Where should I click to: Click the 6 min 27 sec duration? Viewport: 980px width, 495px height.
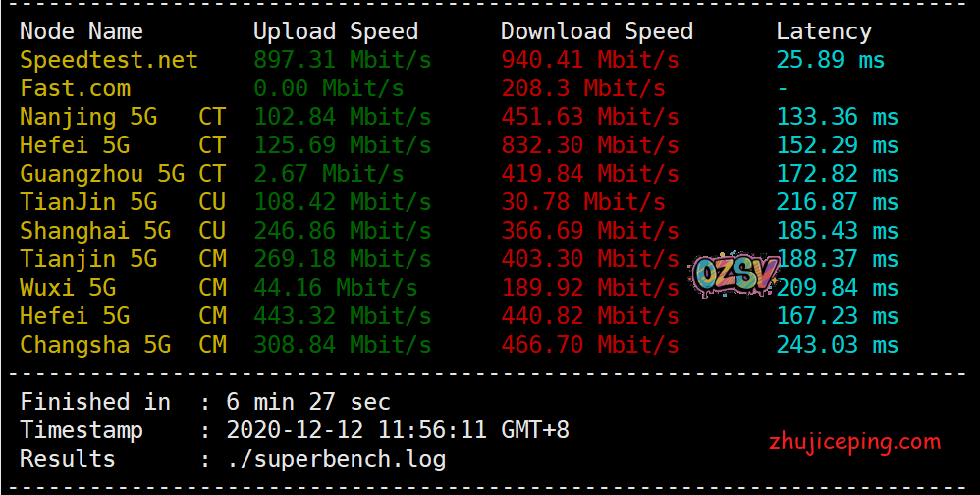(x=308, y=402)
